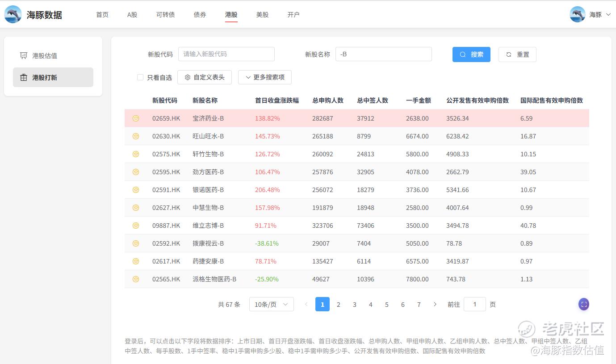Image resolution: width=616 pixels, height=364 pixels.
Task: Switch to the 可转债 tab
Action: pyautogui.click(x=165, y=15)
